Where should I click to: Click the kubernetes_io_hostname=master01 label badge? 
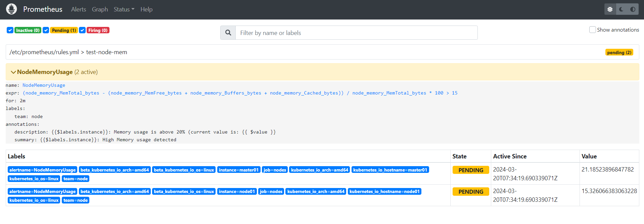pos(390,170)
